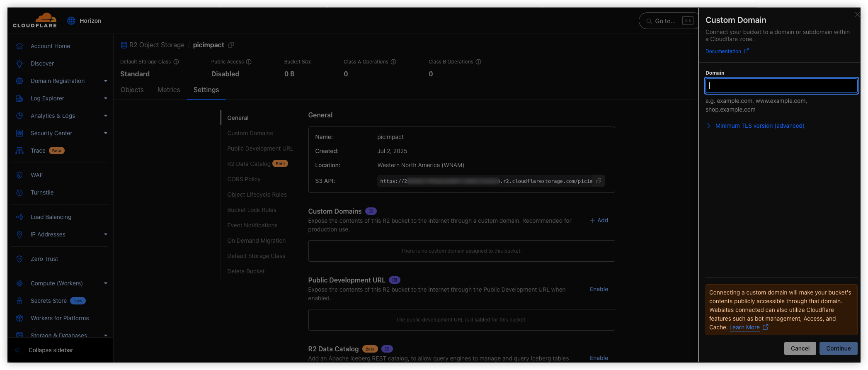Open Load Balancing
868x370 pixels.
coord(51,217)
